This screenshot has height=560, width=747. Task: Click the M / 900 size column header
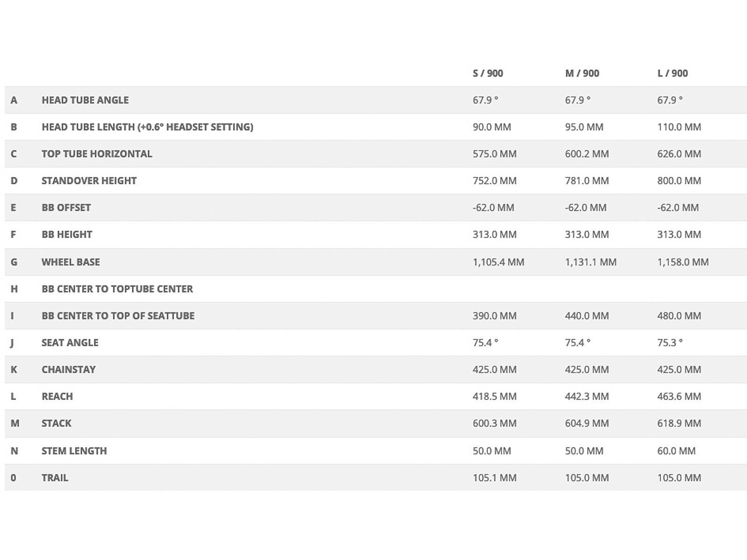[582, 73]
